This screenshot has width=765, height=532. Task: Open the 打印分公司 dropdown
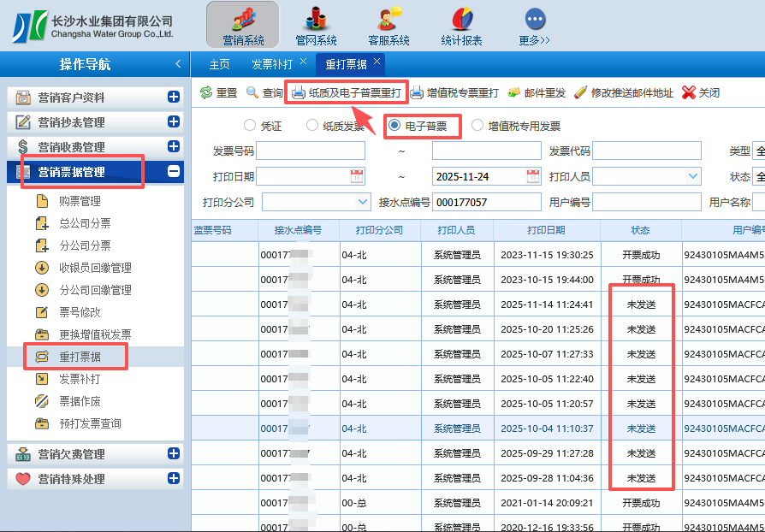(x=363, y=201)
